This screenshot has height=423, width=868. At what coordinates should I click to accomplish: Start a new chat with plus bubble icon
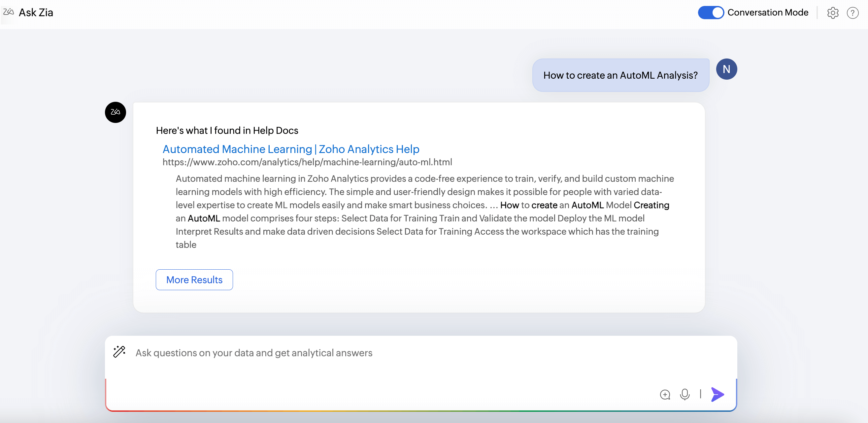pyautogui.click(x=665, y=394)
